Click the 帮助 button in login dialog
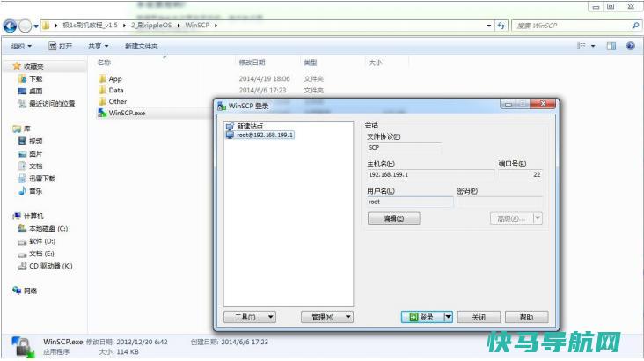This screenshot has height=361, width=644. [x=526, y=317]
